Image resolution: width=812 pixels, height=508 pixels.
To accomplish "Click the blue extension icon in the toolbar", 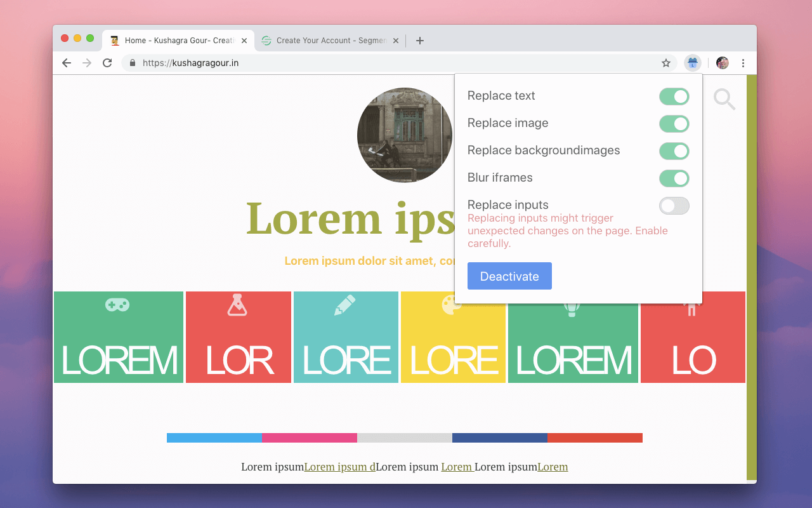I will click(x=692, y=63).
